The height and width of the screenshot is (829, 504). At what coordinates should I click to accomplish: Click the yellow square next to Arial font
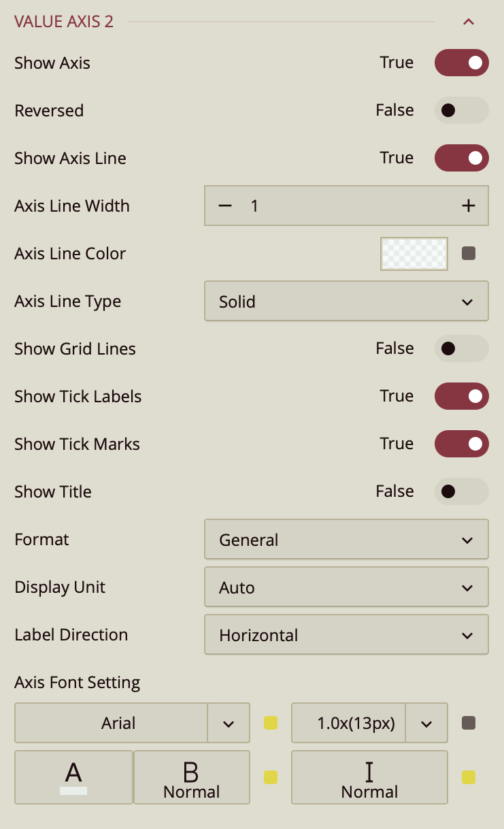point(271,723)
